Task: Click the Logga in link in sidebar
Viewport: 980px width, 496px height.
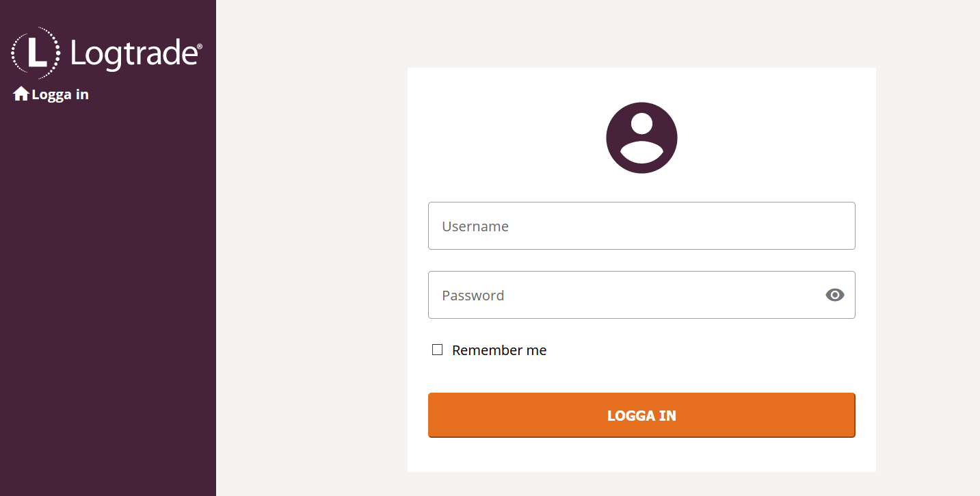Action: (x=60, y=94)
